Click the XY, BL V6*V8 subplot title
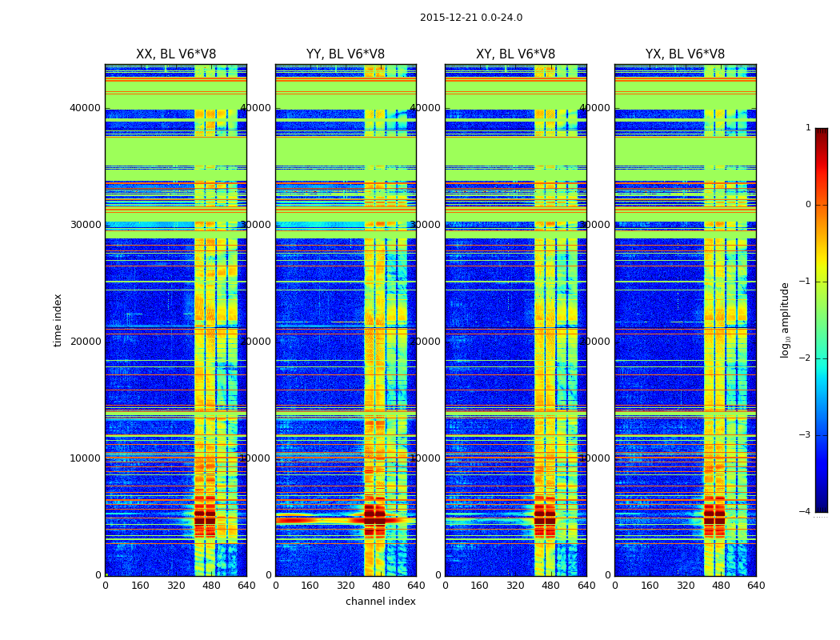840x640 pixels. [515, 54]
